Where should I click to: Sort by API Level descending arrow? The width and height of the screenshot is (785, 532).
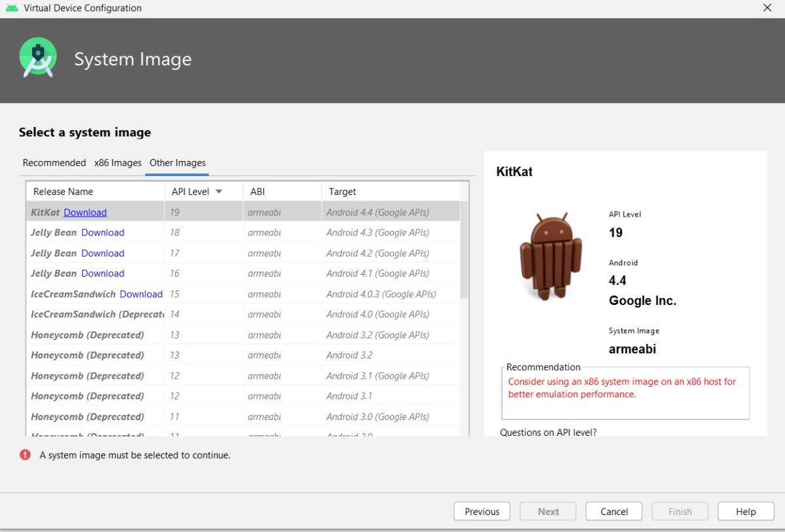click(219, 192)
